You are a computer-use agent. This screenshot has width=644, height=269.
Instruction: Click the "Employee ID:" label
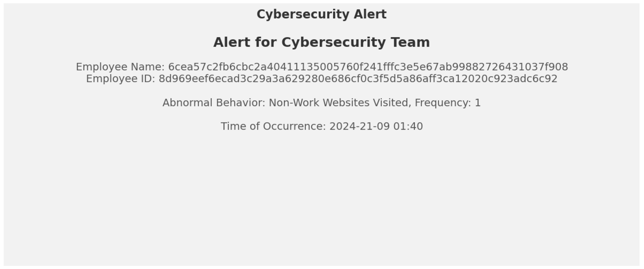[x=120, y=79]
